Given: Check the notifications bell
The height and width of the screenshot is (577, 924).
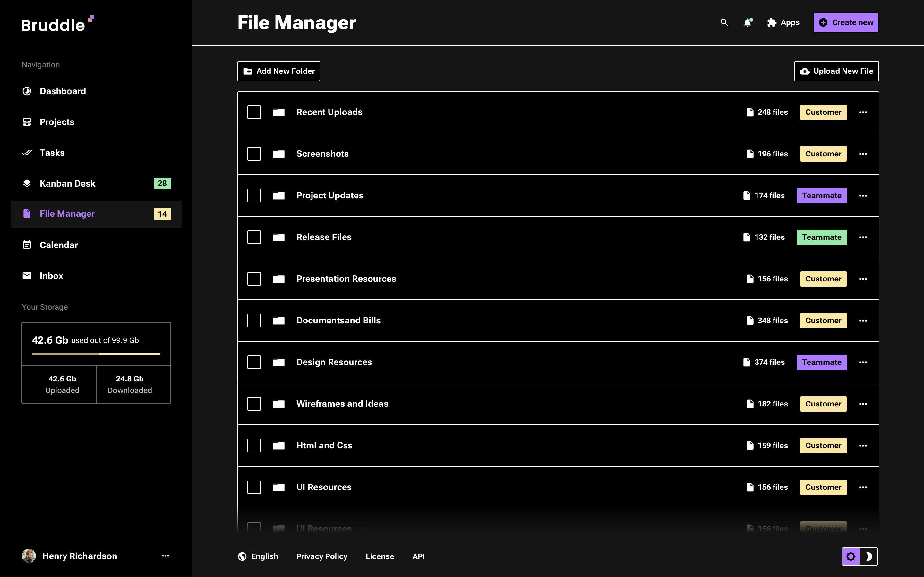Looking at the screenshot, I should 748,22.
